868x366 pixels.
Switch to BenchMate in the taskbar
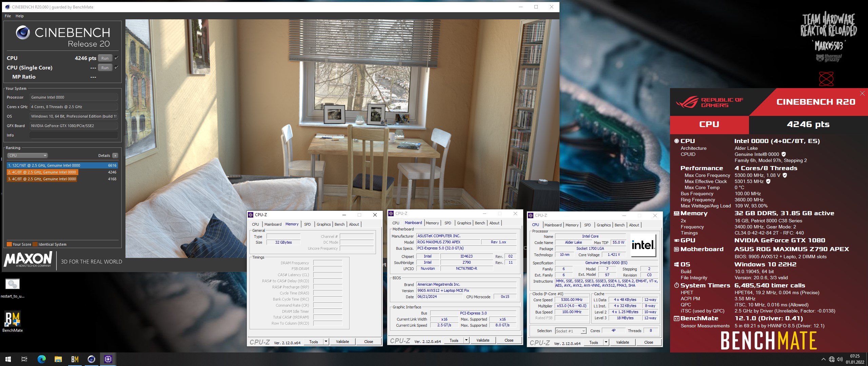click(75, 359)
